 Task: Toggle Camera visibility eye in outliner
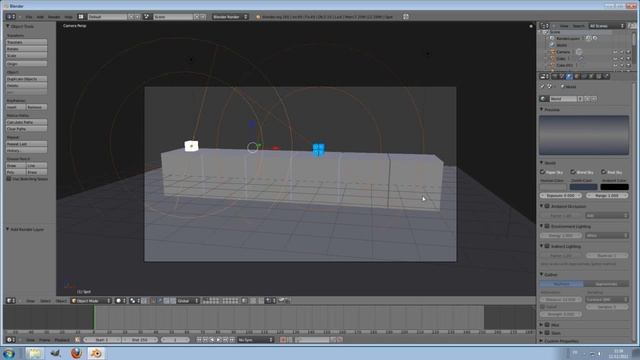[x=615, y=52]
